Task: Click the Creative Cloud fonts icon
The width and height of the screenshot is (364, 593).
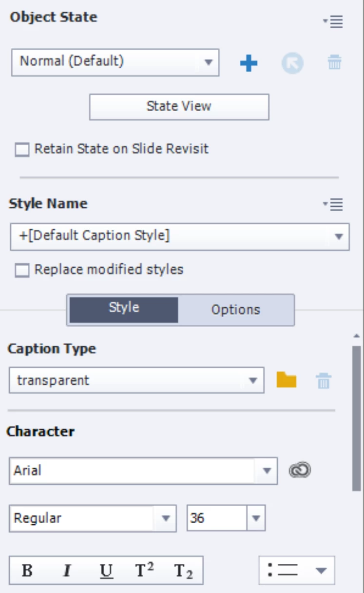Action: point(300,470)
